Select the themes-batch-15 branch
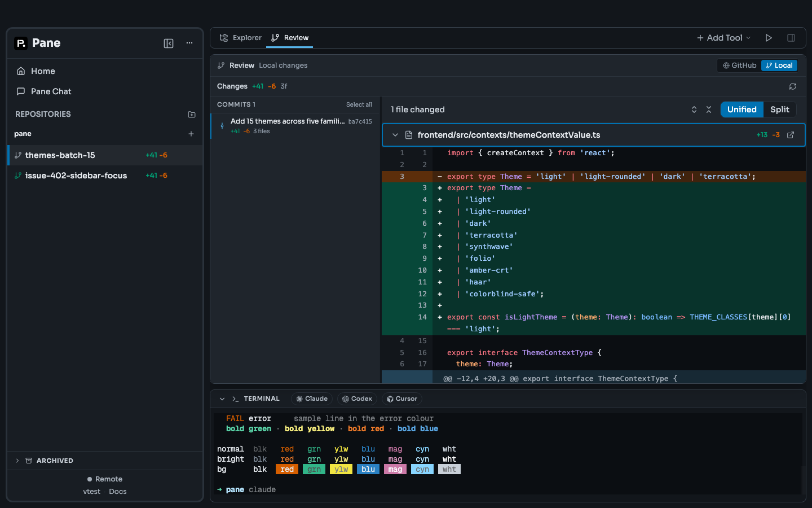 tap(105, 155)
